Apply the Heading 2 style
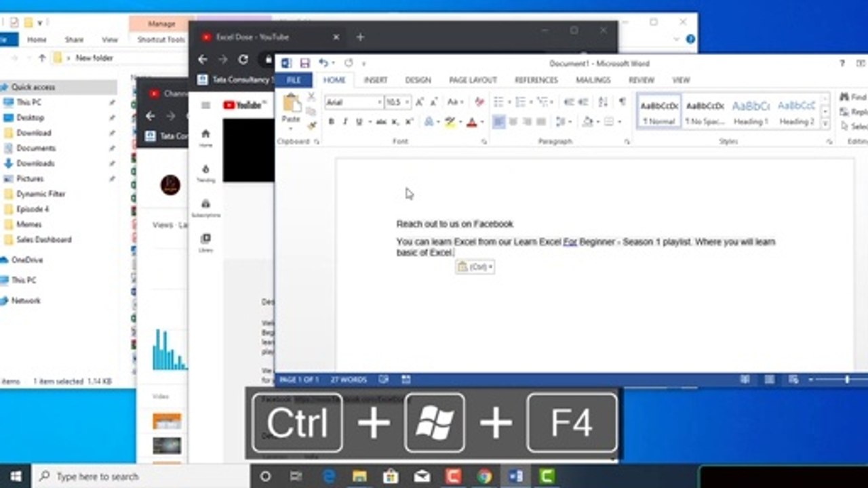This screenshot has height=488, width=868. 796,112
